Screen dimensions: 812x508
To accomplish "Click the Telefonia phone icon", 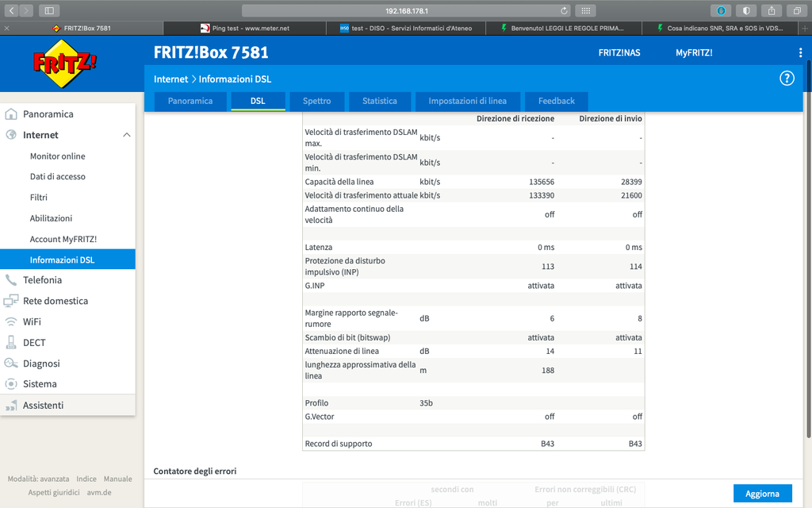I will 11,280.
